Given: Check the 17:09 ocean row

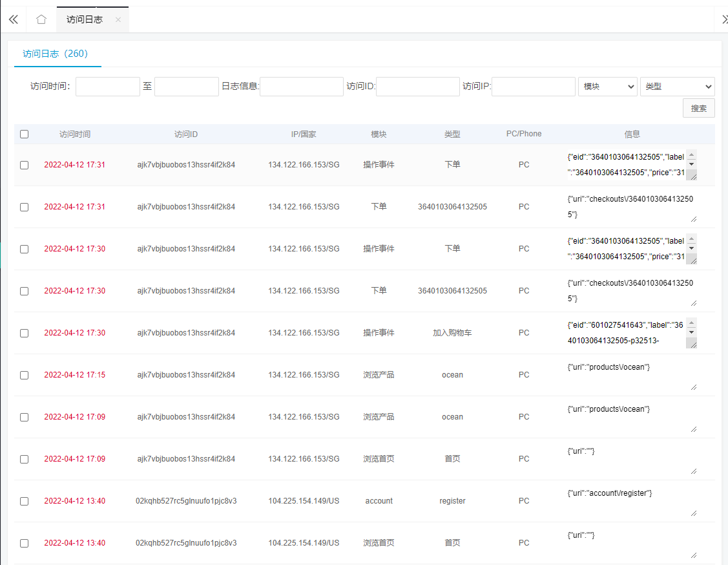Looking at the screenshot, I should 24,417.
